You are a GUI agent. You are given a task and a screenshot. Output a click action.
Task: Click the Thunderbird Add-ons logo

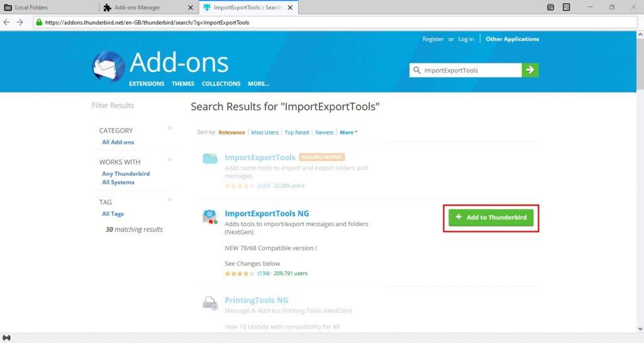108,67
